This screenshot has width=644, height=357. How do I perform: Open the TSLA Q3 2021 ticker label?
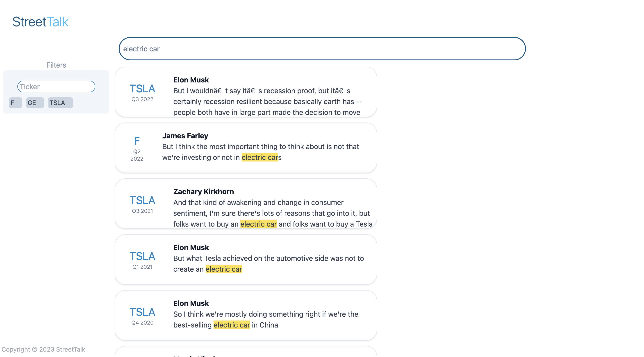[142, 200]
